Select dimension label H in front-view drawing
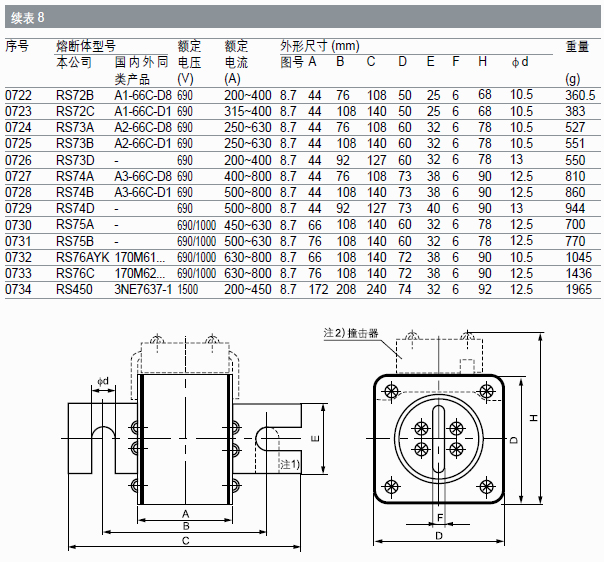This screenshot has width=604, height=562. tap(534, 416)
